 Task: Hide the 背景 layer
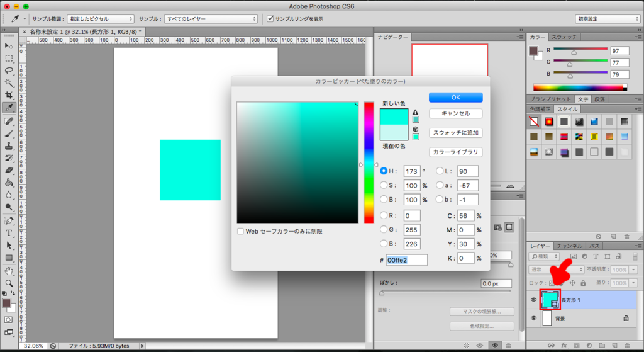point(533,318)
